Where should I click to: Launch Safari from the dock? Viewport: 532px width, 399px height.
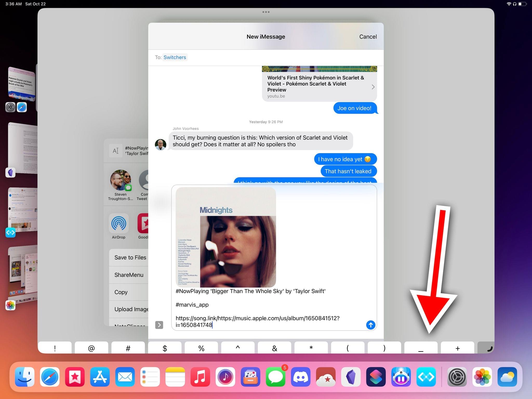coord(50,377)
